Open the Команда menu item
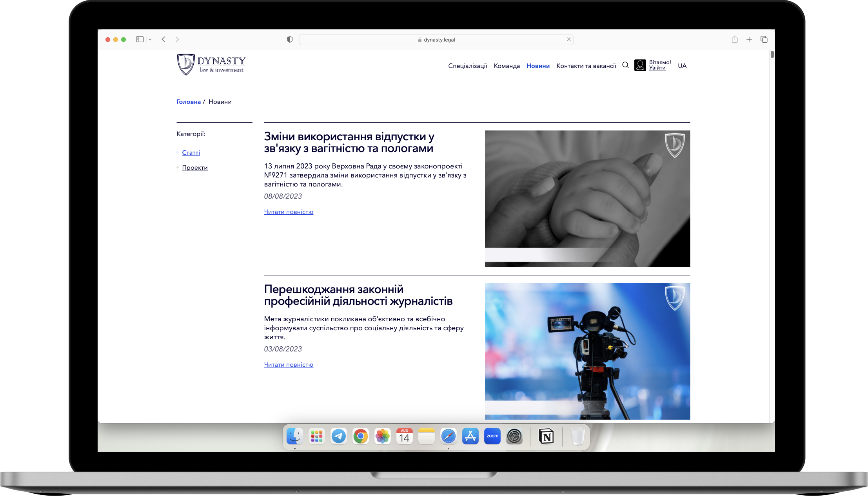The image size is (868, 496). tap(507, 66)
